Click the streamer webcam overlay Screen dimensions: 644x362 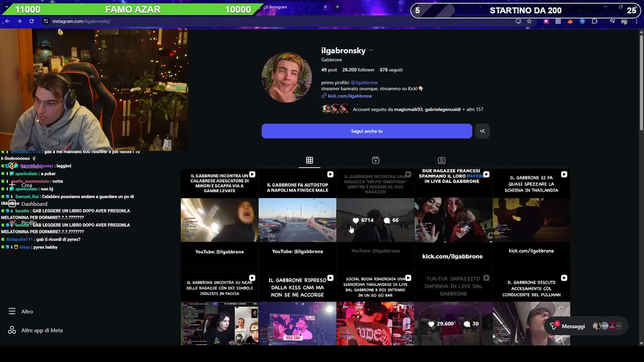(94, 89)
